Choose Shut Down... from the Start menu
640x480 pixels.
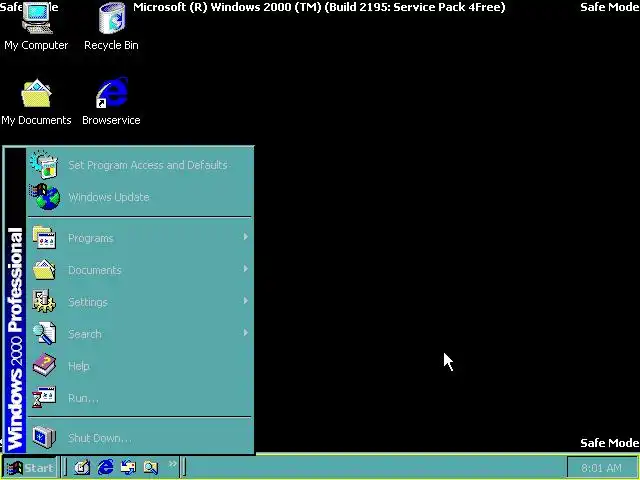click(x=140, y=438)
